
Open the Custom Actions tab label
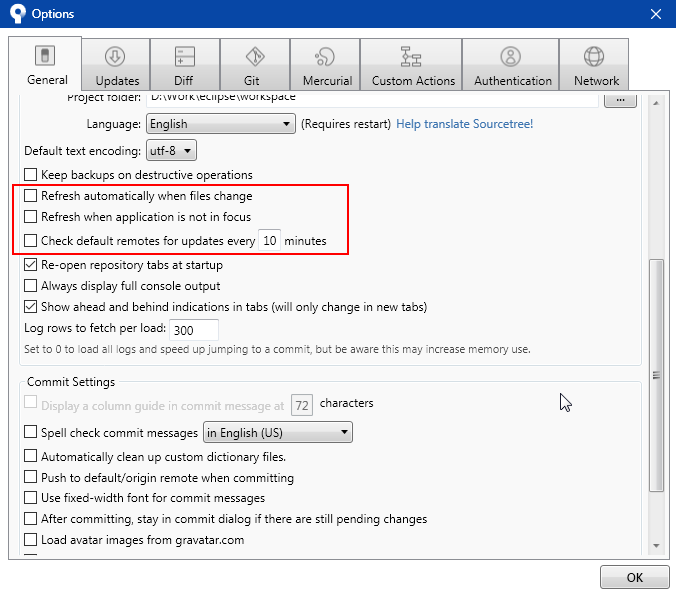pos(413,81)
